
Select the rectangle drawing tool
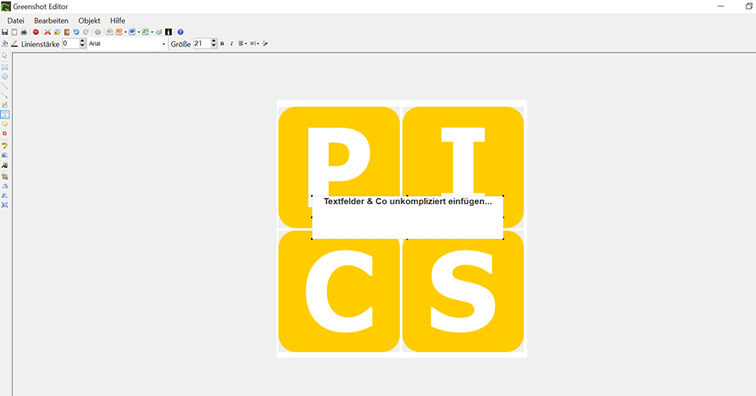tap(5, 67)
